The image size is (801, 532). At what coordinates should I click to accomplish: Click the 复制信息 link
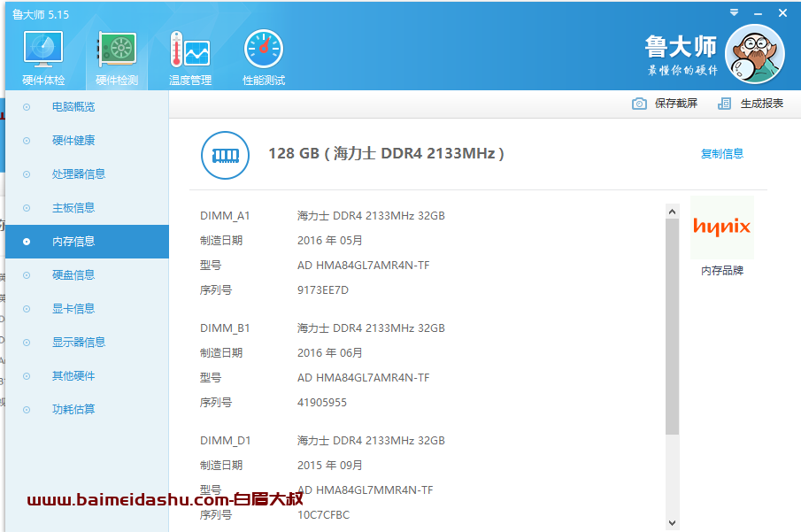coord(722,154)
